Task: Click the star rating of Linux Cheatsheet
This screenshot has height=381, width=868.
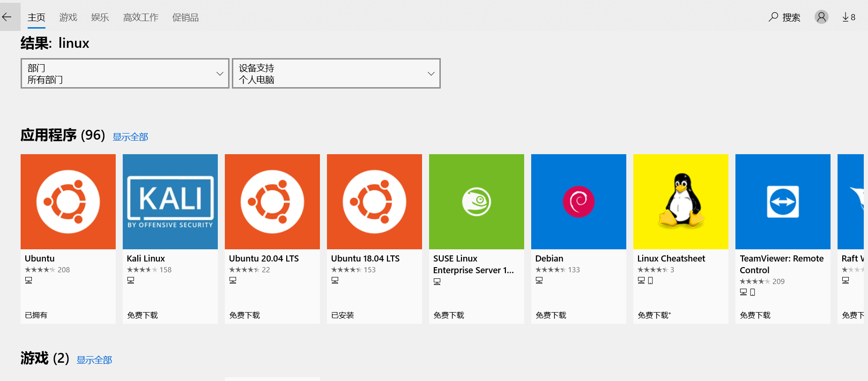Action: pos(653,270)
